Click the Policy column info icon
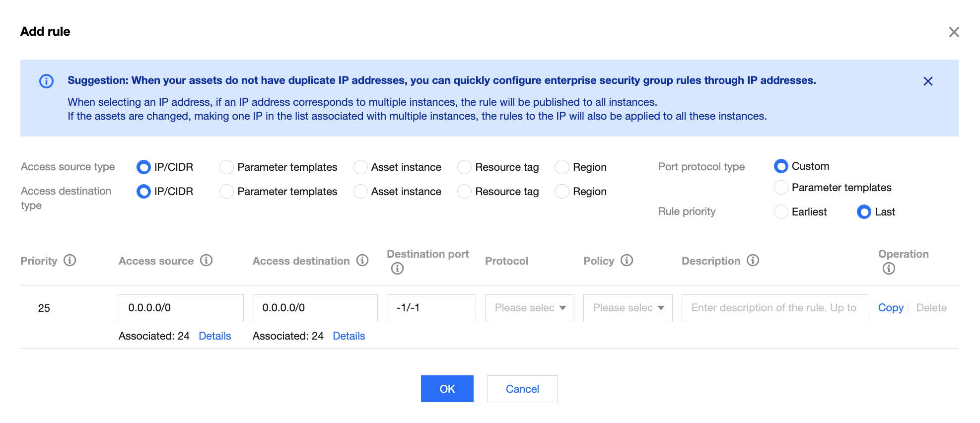The width and height of the screenshot is (980, 423). click(627, 260)
